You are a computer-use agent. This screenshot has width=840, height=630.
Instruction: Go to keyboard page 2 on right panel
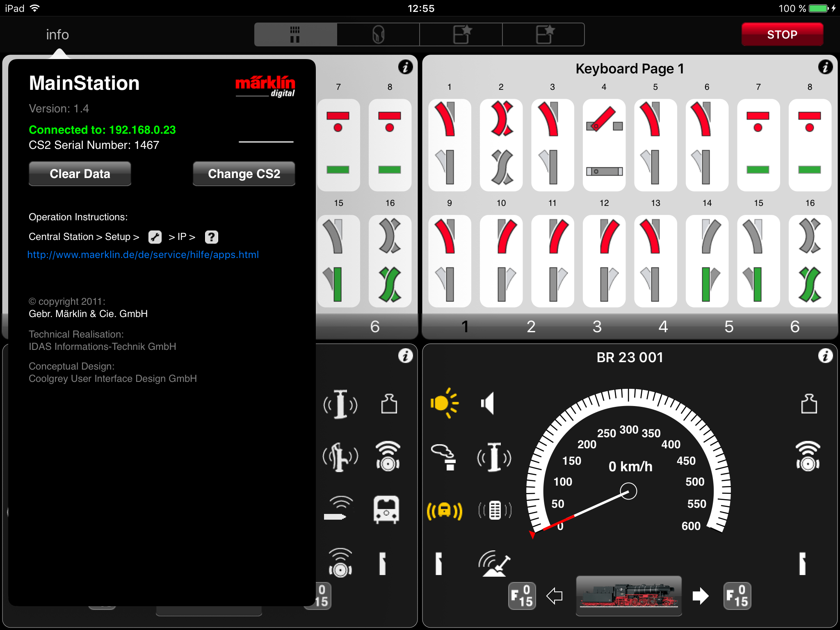531,326
